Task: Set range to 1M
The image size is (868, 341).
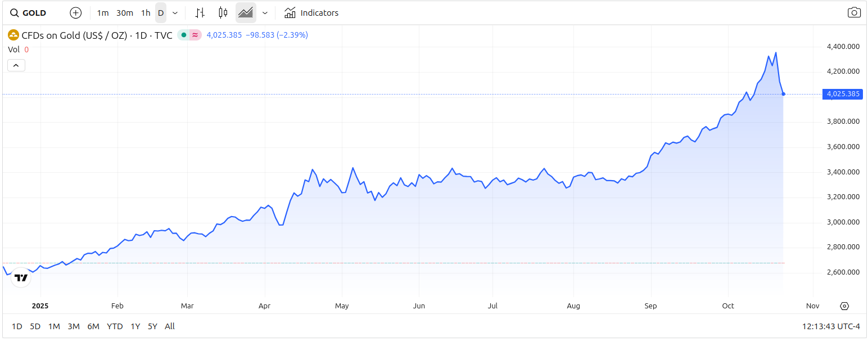Action: (54, 326)
